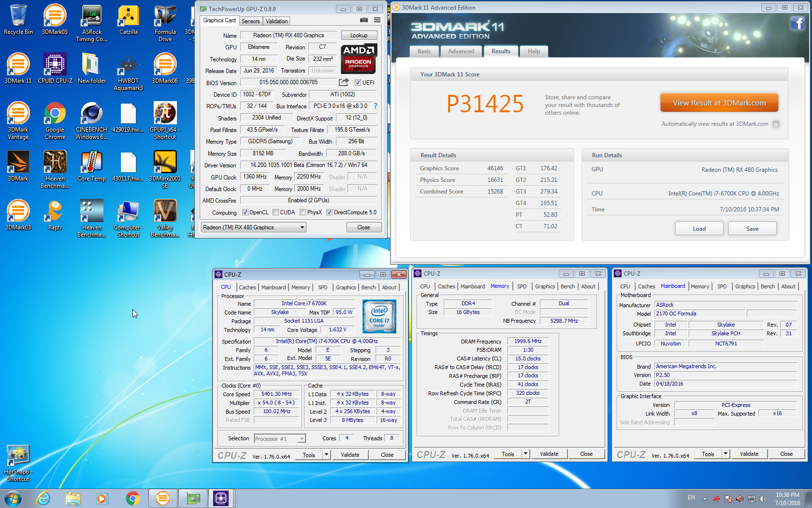812x508 pixels.
Task: Open the Valley Benchmark desktop shortcut
Action: (165, 218)
